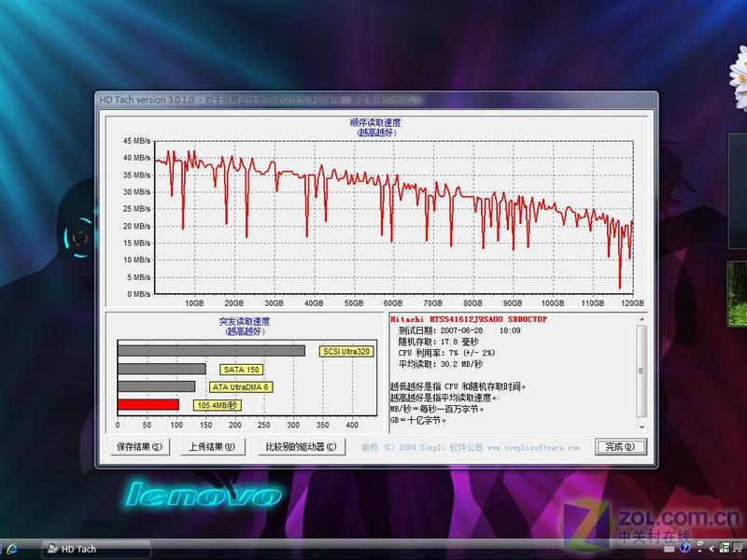Click the gray SCSI Ultra320 bar

[211, 351]
